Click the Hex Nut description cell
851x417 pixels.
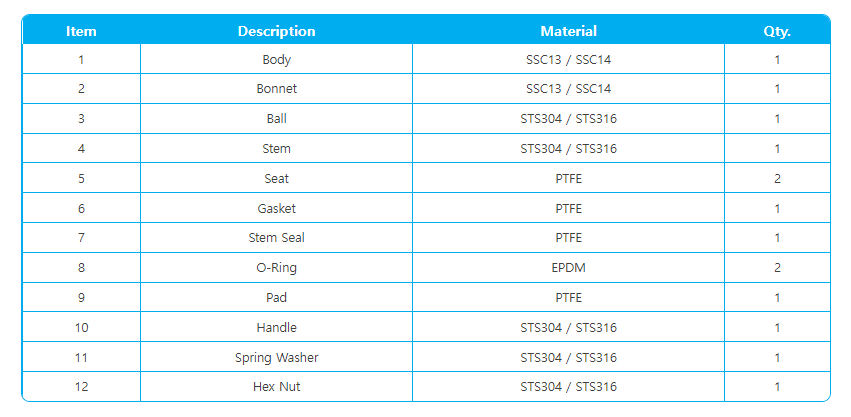[276, 387]
